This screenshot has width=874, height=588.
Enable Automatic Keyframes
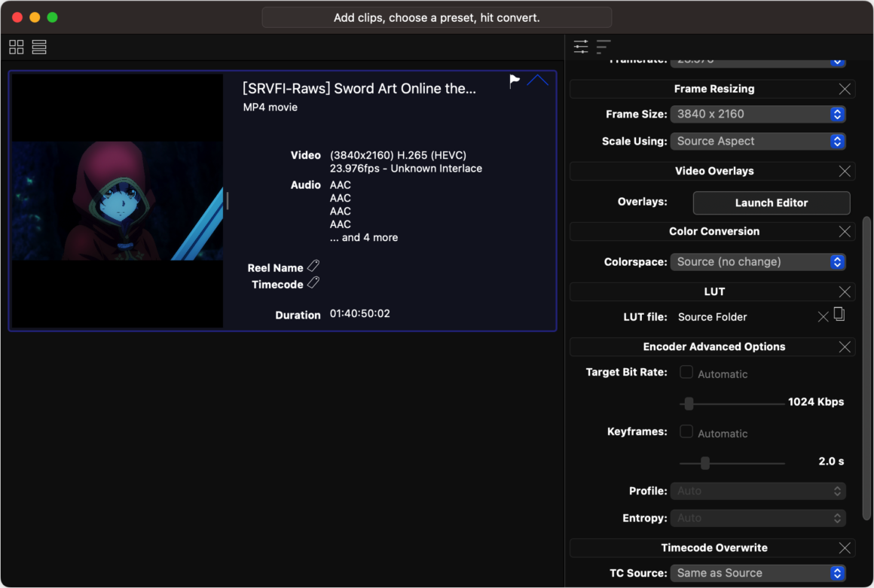[686, 431]
